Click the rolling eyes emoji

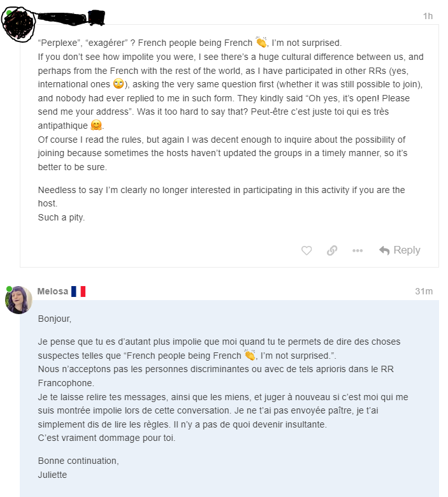click(118, 84)
